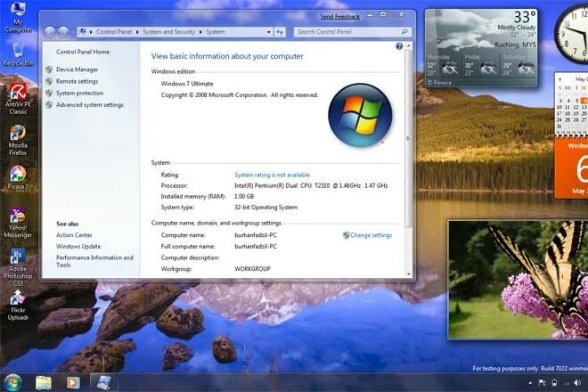Click the Forward navigation arrow
Viewport: 588px width, 392px height.
click(63, 32)
